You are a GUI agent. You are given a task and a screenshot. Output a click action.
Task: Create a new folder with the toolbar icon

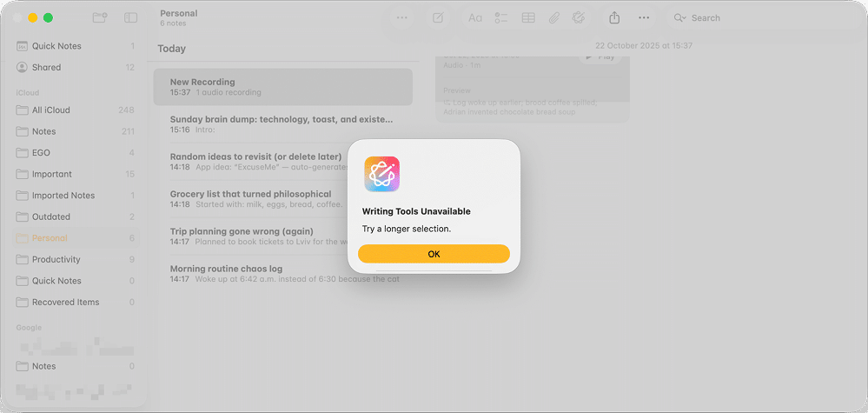click(x=100, y=17)
